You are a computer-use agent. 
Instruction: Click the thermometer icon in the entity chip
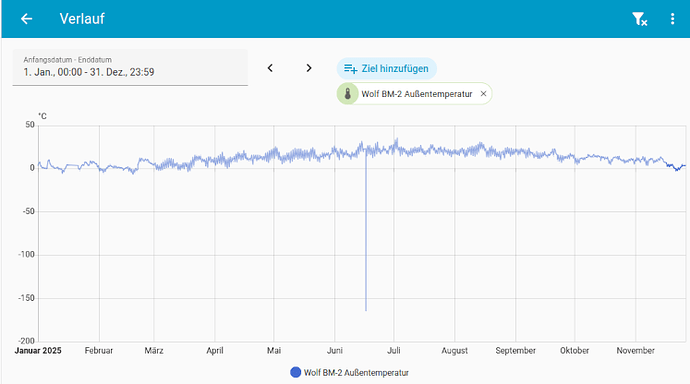(348, 94)
